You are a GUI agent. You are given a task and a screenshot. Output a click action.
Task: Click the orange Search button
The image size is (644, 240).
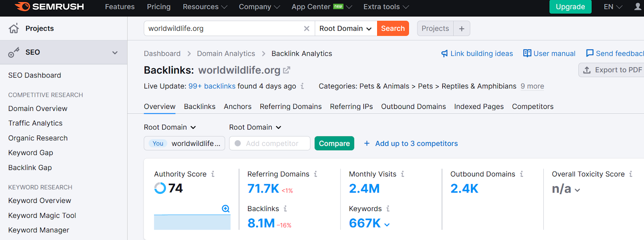(x=393, y=29)
